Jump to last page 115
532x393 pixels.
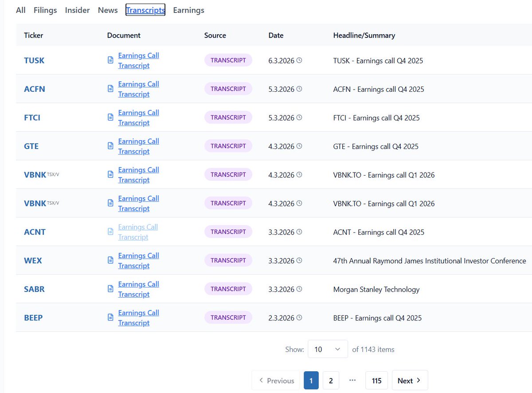[x=377, y=381]
